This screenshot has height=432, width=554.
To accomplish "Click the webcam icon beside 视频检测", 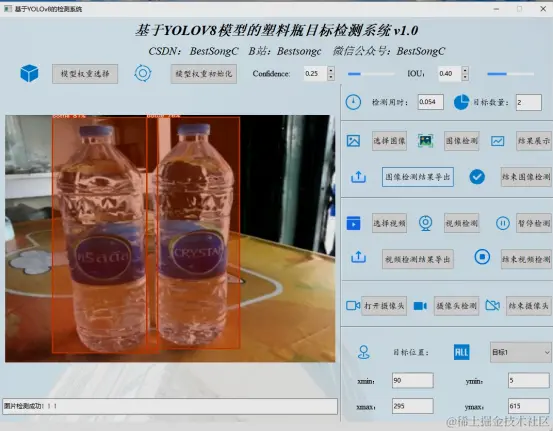I will tap(426, 224).
